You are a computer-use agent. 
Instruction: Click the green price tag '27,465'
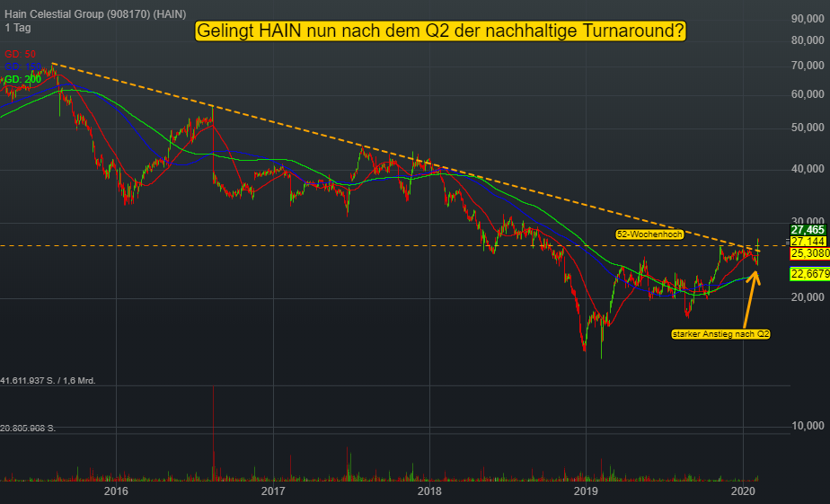808,230
